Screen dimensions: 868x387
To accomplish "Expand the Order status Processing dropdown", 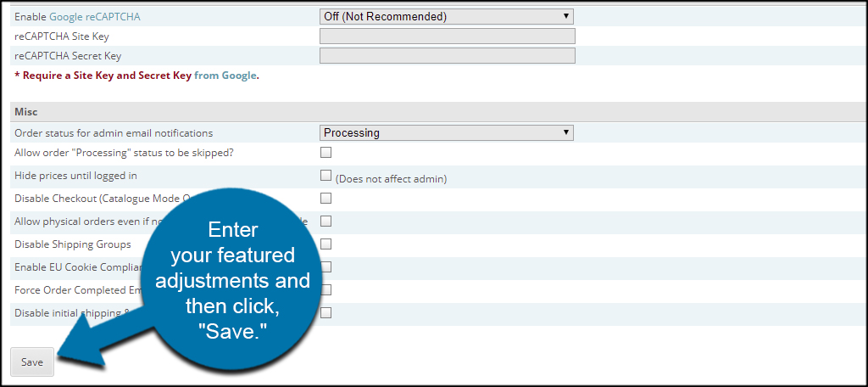I will click(446, 133).
